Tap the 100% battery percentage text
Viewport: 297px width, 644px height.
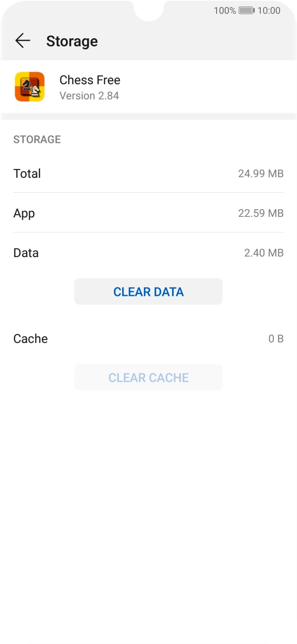pyautogui.click(x=225, y=11)
